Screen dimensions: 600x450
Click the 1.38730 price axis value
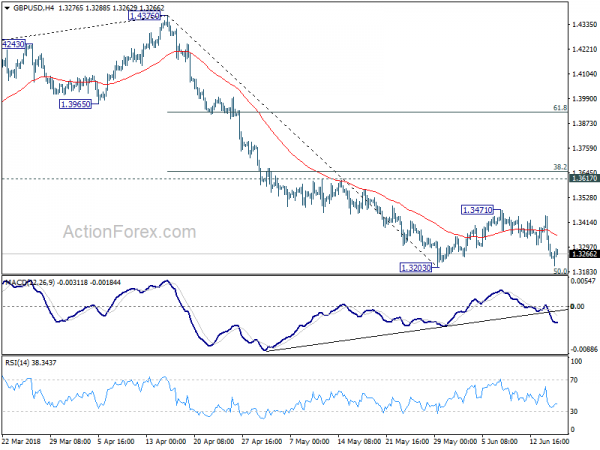pos(584,123)
